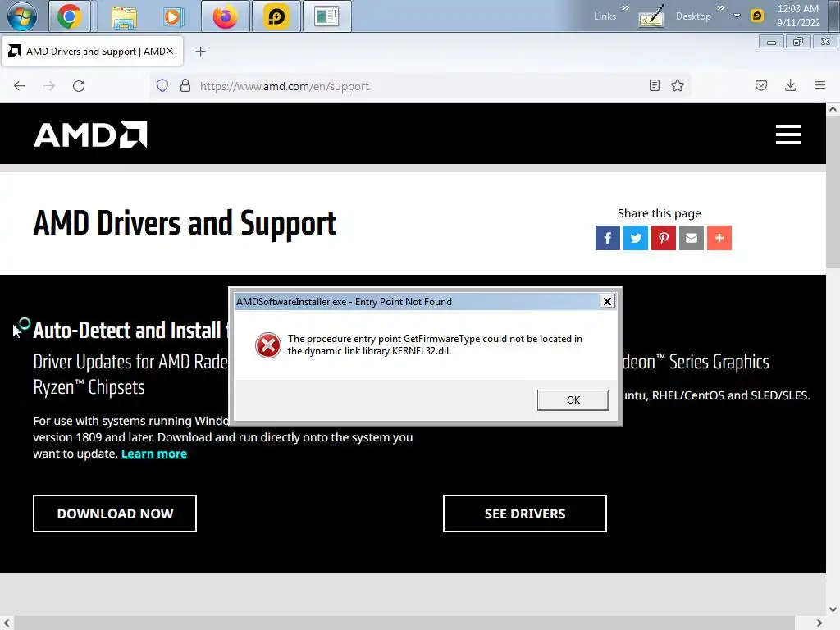840x630 pixels.
Task: Show hidden tray icons arrow
Action: pos(737,16)
